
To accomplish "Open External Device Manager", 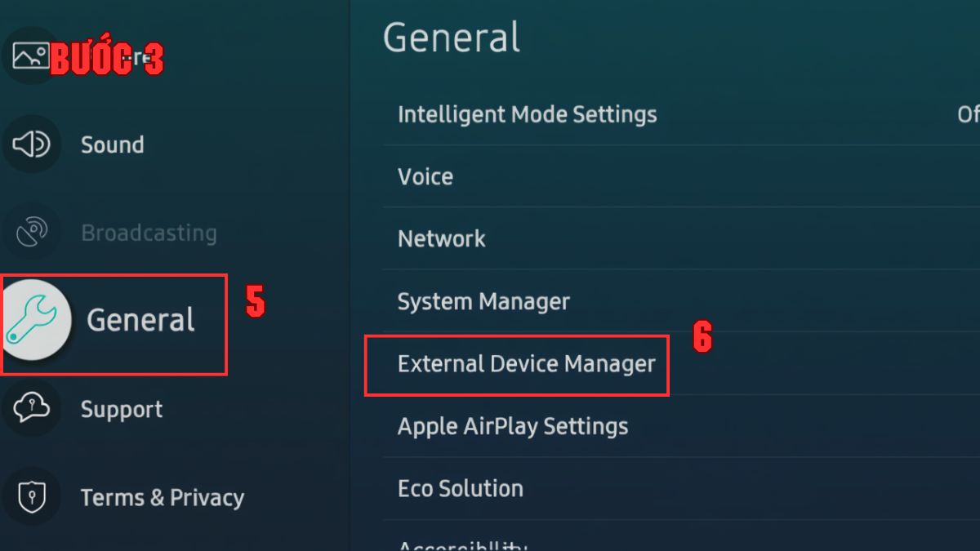I will 526,364.
